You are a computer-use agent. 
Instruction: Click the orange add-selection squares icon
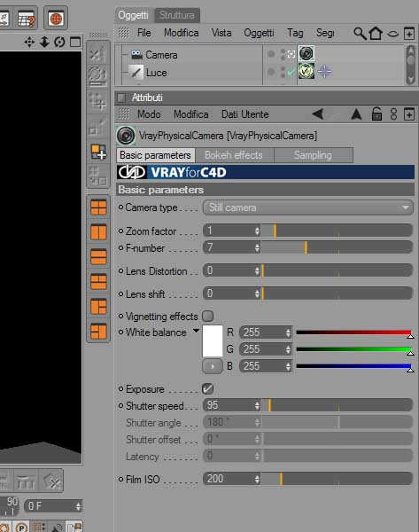(x=98, y=152)
